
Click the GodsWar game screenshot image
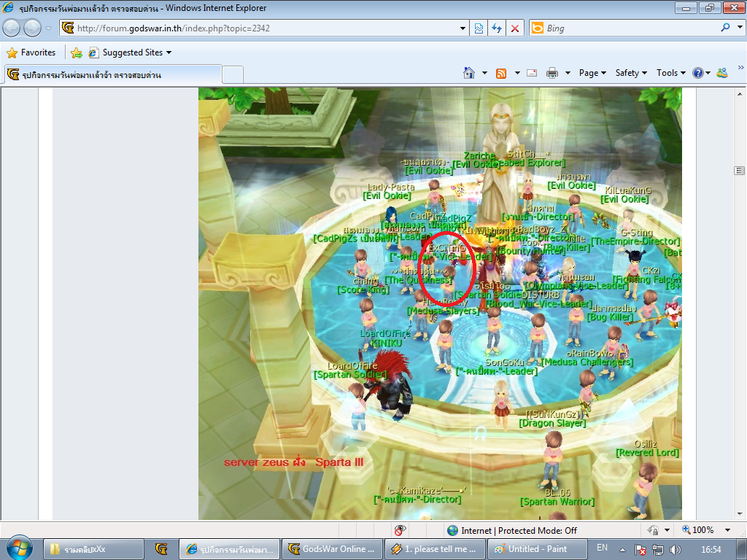coord(440,304)
